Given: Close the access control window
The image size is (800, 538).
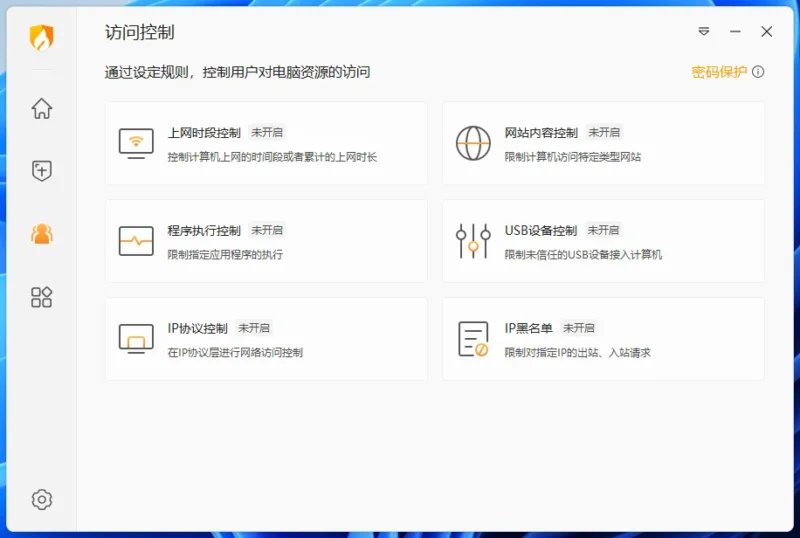Looking at the screenshot, I should point(766,32).
